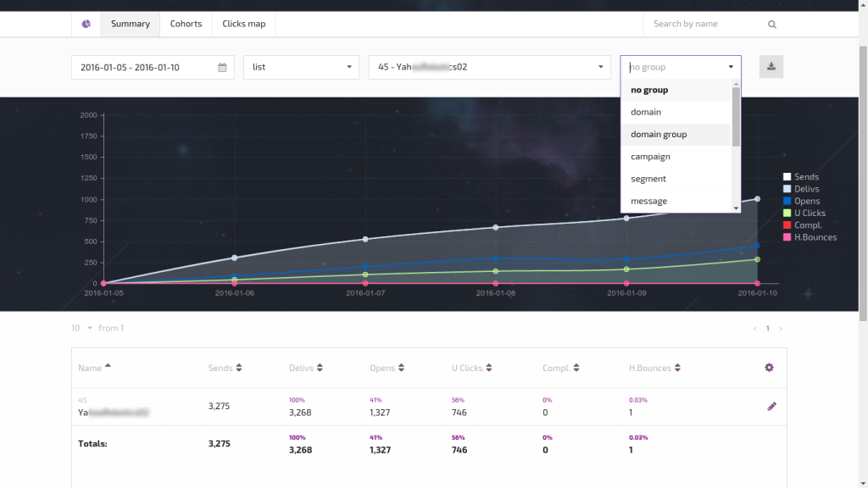The image size is (868, 488).
Task: Select page 1 in pagination
Action: tap(767, 329)
